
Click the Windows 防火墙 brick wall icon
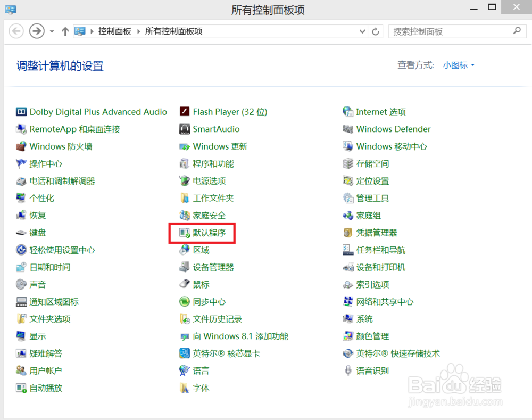click(x=21, y=146)
